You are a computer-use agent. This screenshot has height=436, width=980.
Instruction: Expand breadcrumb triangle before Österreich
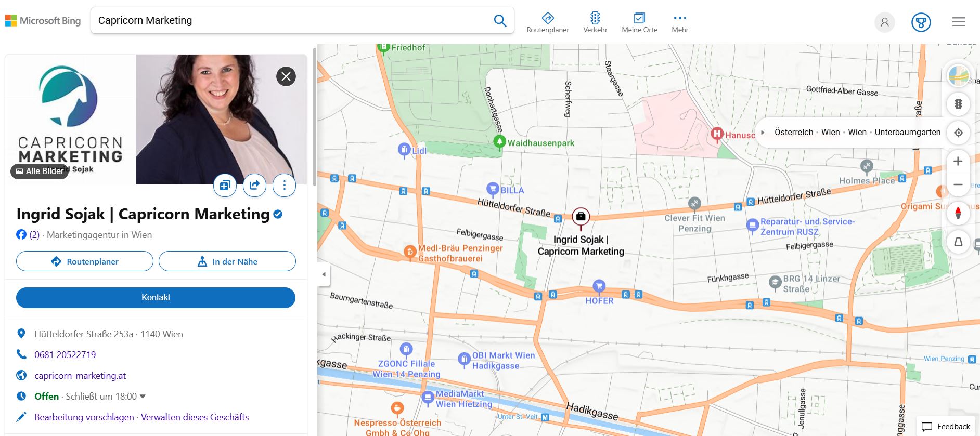pyautogui.click(x=763, y=133)
